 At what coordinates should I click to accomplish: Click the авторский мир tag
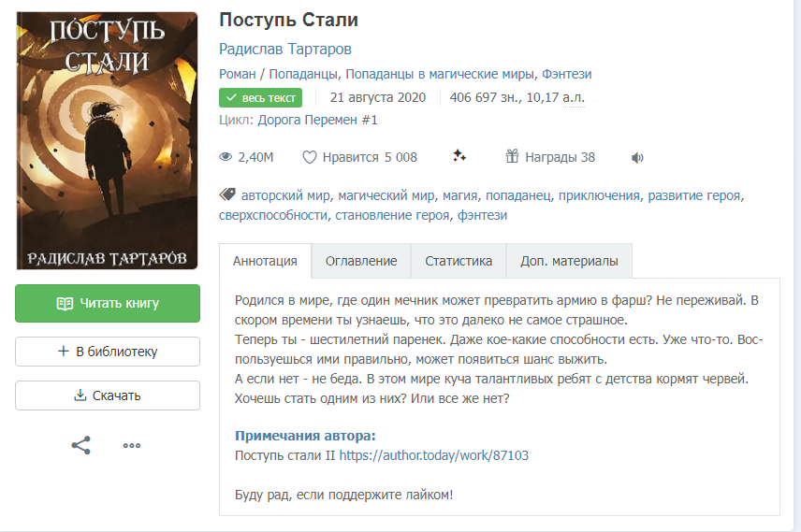(x=285, y=195)
